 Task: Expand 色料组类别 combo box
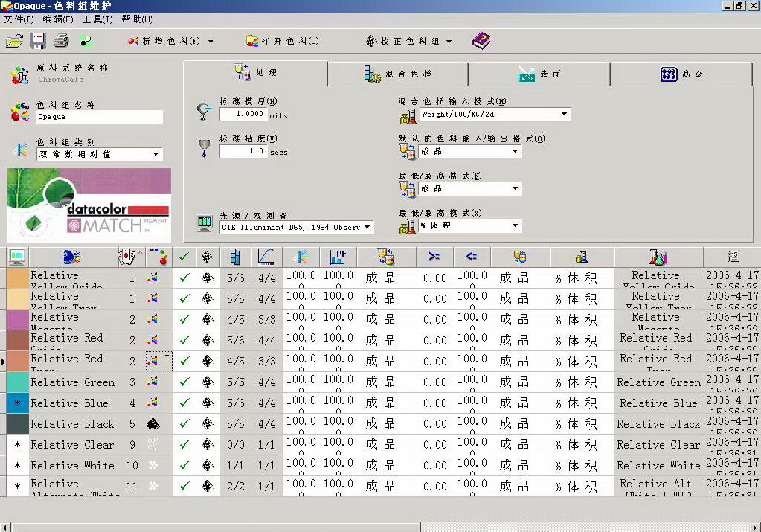coord(155,154)
